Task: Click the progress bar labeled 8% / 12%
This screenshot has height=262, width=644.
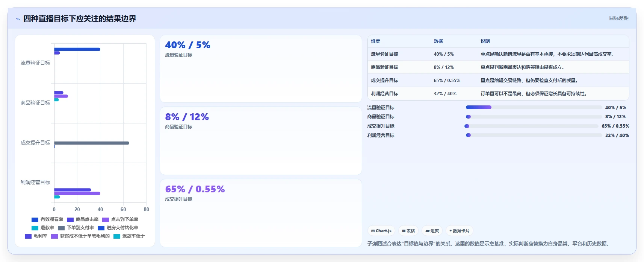Action: click(534, 117)
